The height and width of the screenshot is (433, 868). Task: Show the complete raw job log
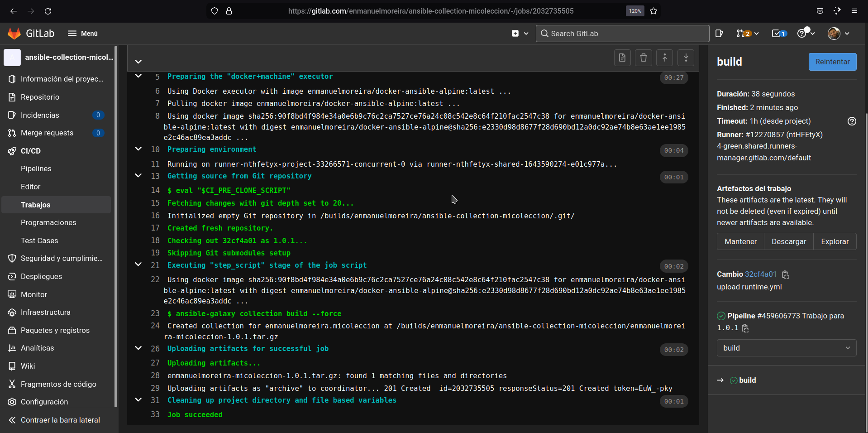(x=622, y=58)
